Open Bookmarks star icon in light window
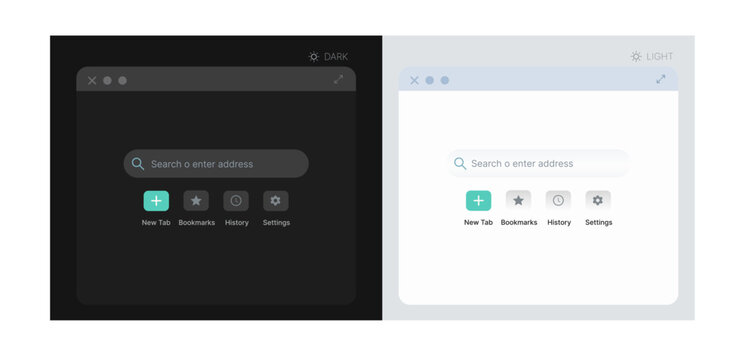This screenshot has height=360, width=755. (x=518, y=201)
